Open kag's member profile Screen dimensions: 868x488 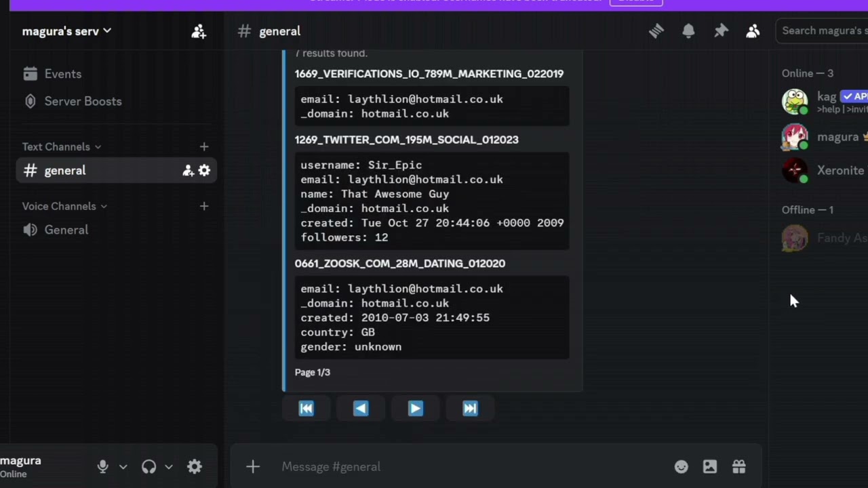coord(825,102)
